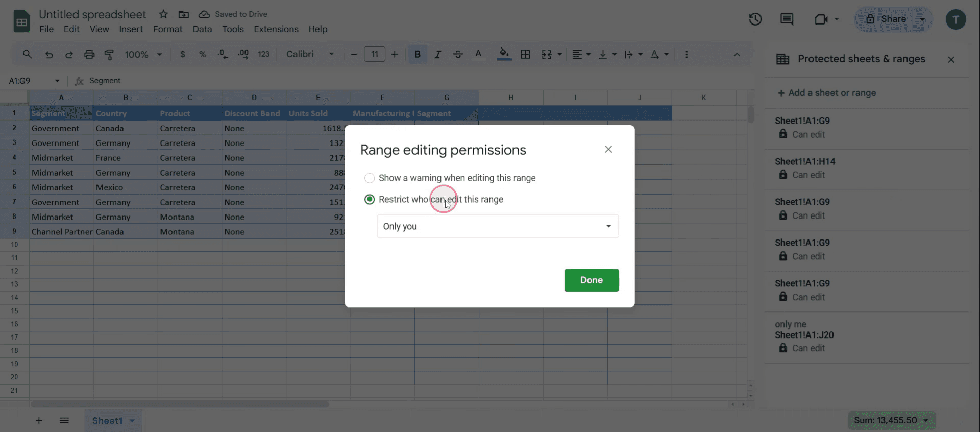Toggle italic formatting

(437, 54)
